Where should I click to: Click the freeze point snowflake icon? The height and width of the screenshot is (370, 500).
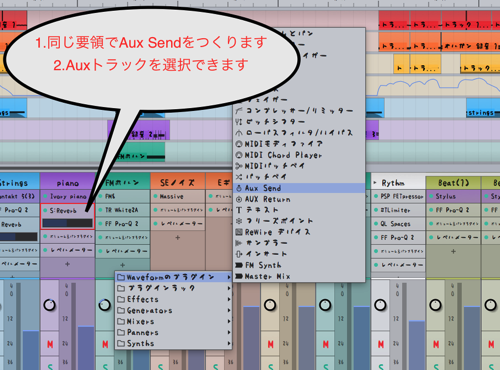(x=239, y=221)
